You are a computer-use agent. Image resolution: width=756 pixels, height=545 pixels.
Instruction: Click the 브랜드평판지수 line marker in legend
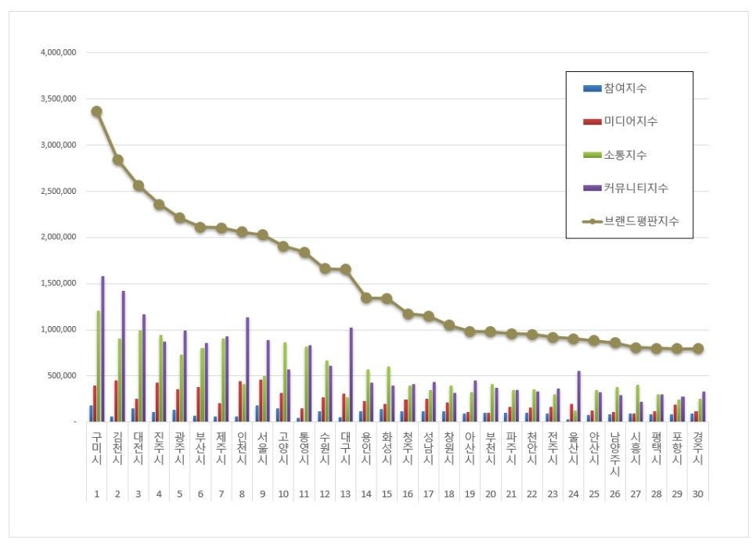coord(592,221)
